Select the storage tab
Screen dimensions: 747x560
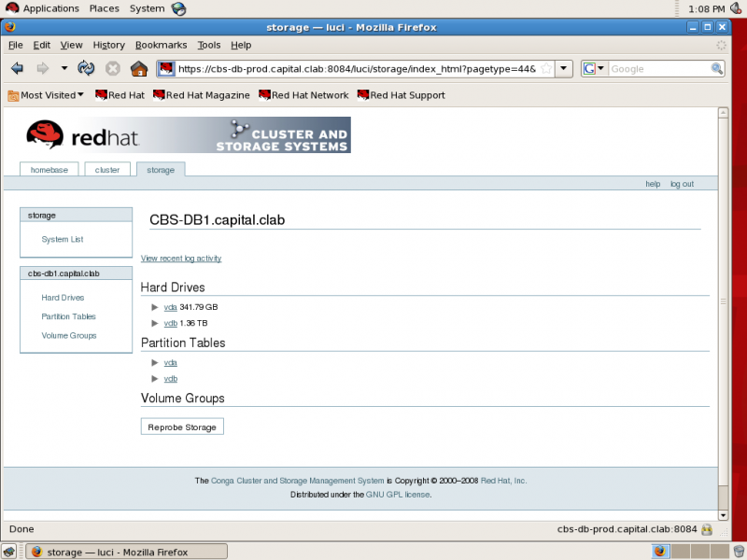click(x=161, y=170)
